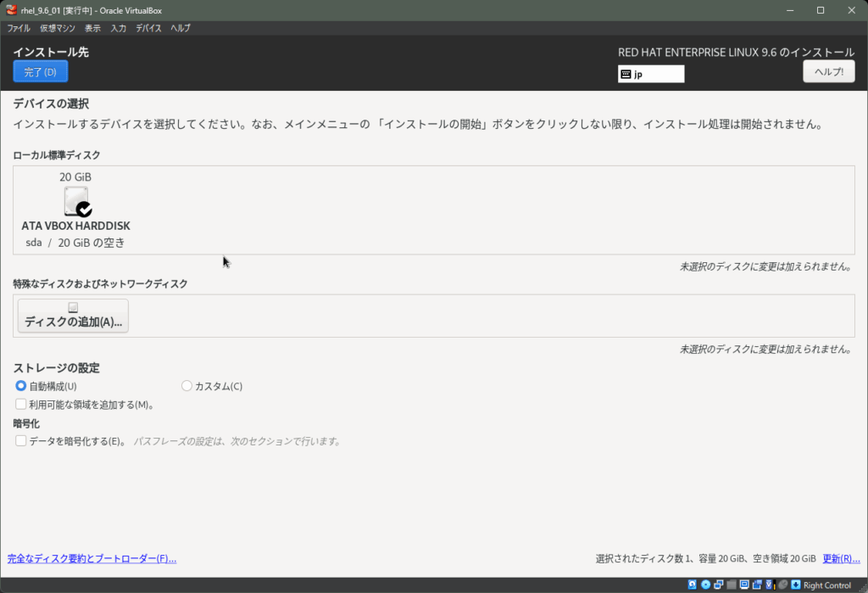Click the 特殊なディスクおよびネットワークディスク heading

tap(100, 283)
